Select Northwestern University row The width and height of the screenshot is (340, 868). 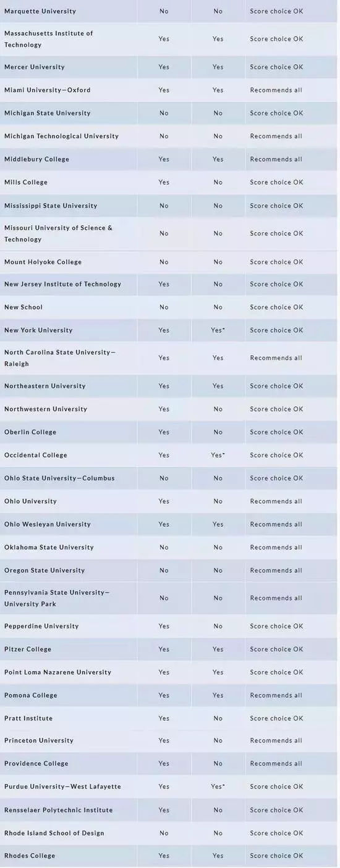click(x=46, y=409)
